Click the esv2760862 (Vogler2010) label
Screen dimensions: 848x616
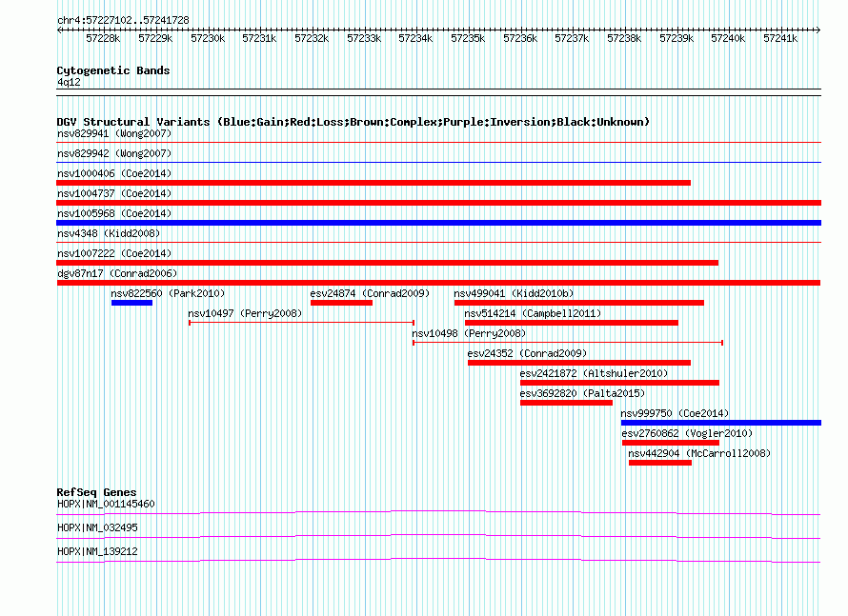pos(687,433)
